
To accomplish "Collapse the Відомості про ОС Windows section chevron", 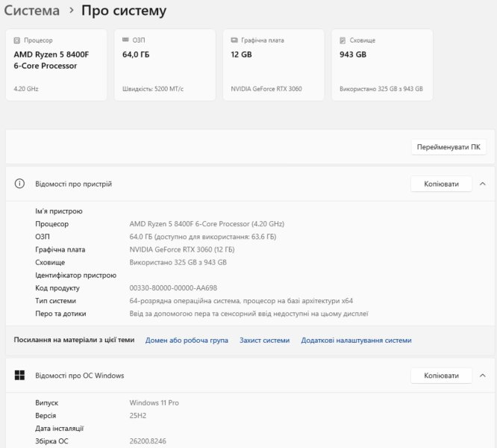I will tap(482, 376).
